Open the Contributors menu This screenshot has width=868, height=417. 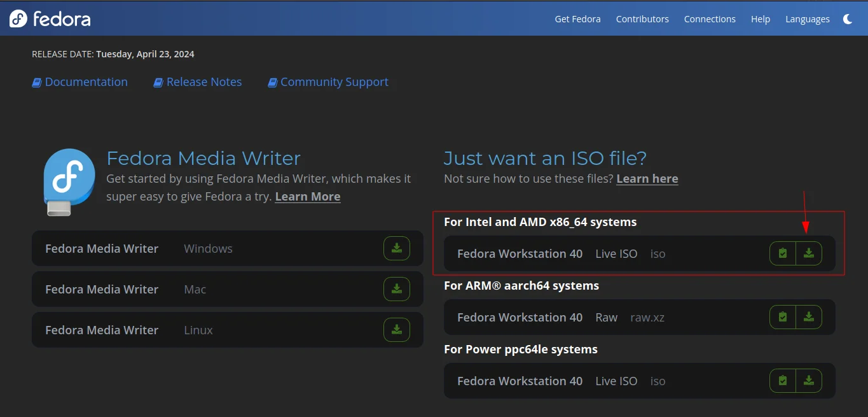[x=642, y=19]
